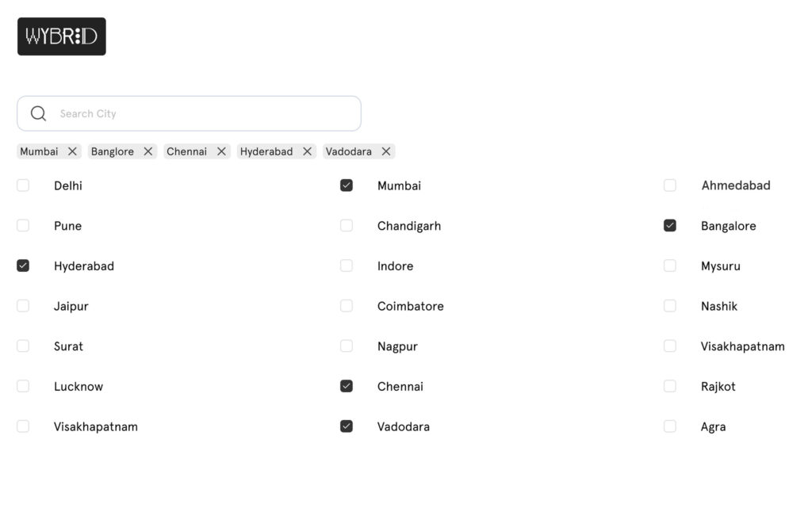The width and height of the screenshot is (812, 527).
Task: Untick the Vadodara checkbox
Action: coord(347,426)
